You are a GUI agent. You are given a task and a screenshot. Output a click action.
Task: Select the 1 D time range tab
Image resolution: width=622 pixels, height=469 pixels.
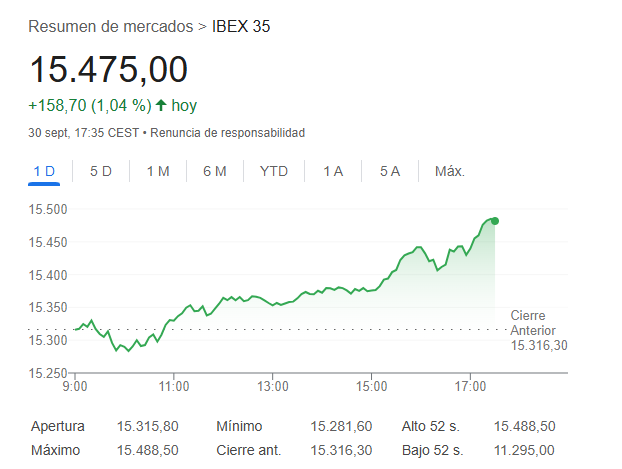coord(44,171)
